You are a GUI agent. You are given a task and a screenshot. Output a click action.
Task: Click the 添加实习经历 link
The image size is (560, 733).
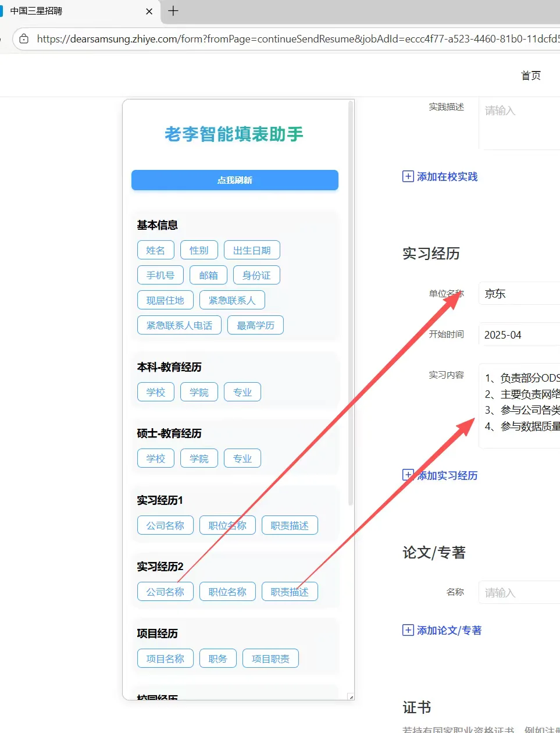(447, 475)
